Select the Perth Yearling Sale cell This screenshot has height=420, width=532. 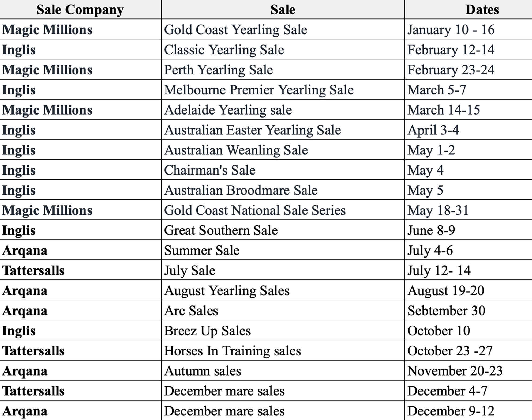(283, 69)
